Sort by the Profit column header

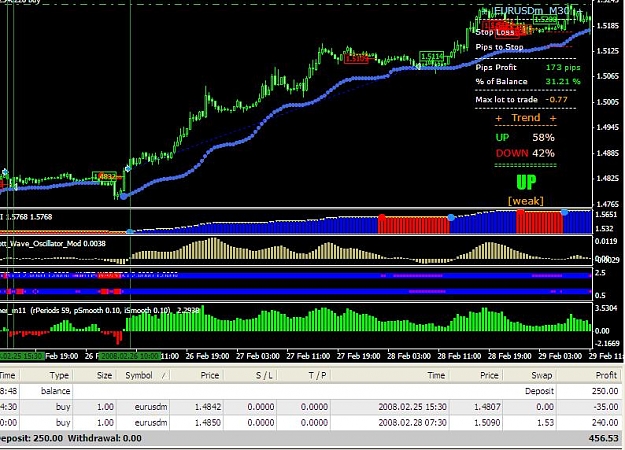606,375
